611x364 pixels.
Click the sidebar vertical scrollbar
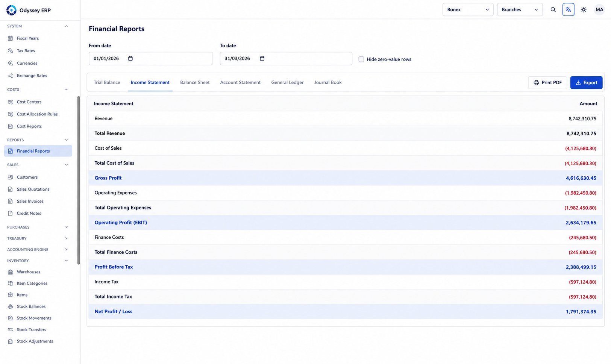point(79,180)
